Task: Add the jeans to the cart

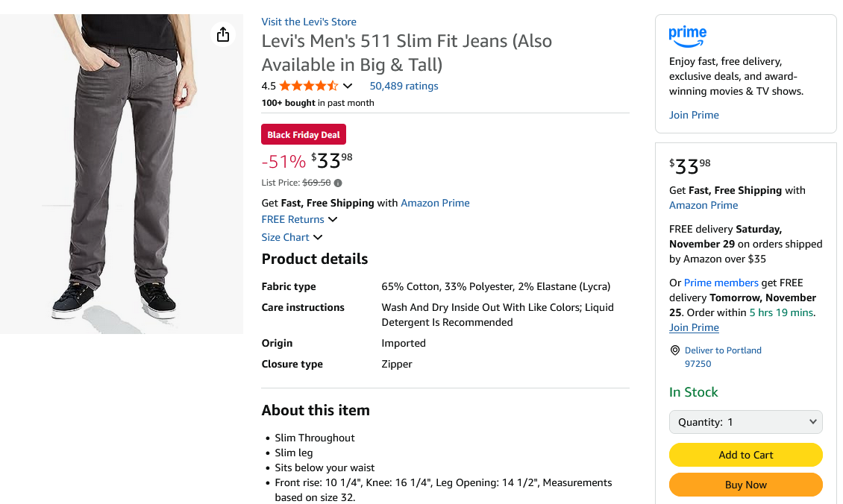Action: click(x=745, y=455)
